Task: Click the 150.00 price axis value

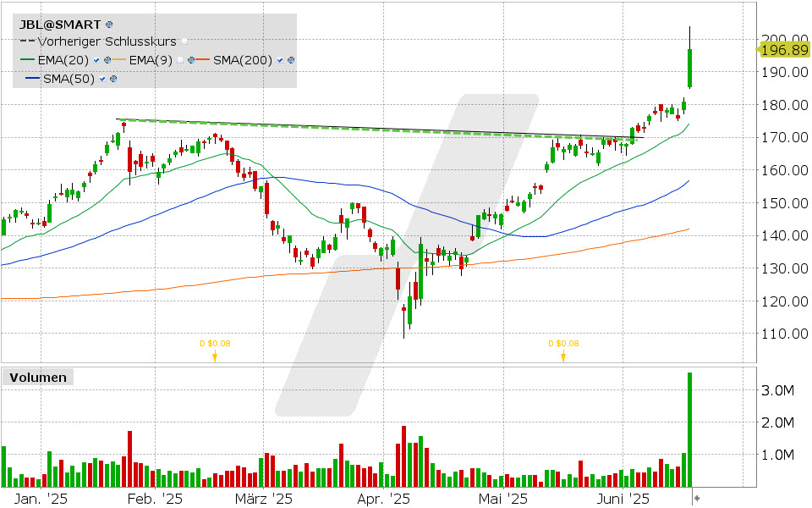Action: (x=785, y=203)
